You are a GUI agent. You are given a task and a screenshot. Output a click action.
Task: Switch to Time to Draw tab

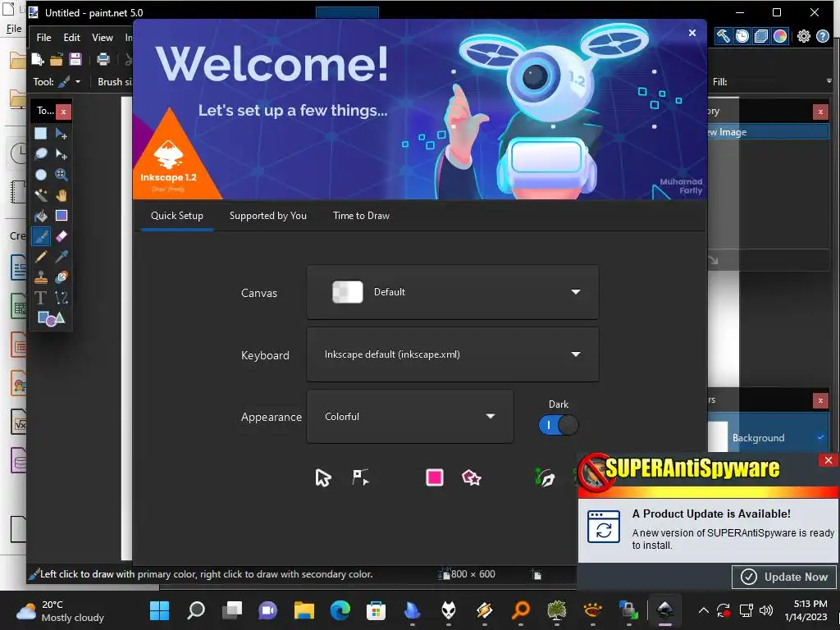(x=361, y=216)
